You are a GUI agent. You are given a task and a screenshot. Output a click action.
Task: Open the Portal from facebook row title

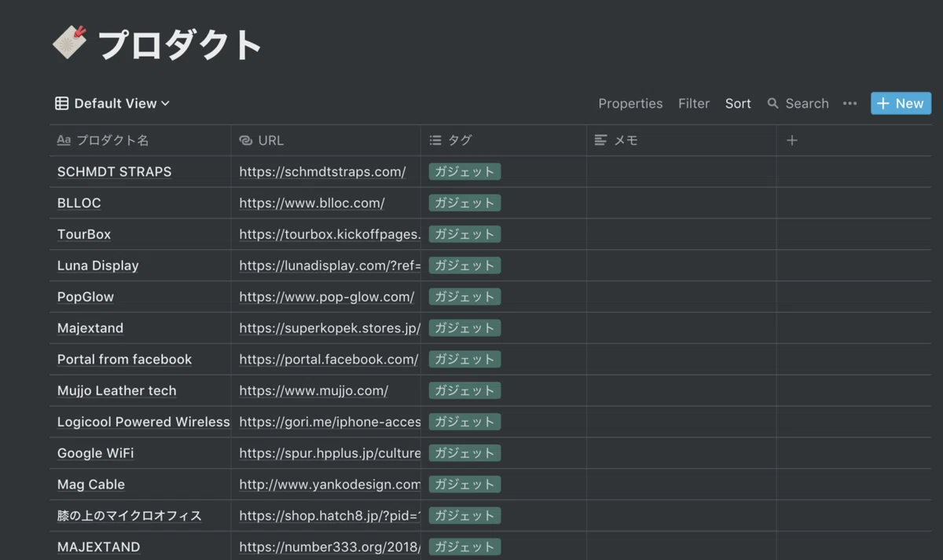point(124,360)
